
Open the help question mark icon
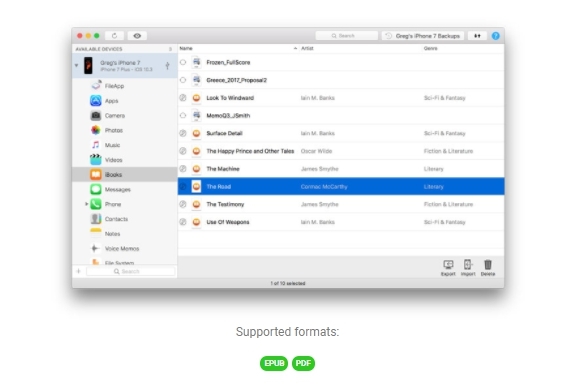click(496, 36)
